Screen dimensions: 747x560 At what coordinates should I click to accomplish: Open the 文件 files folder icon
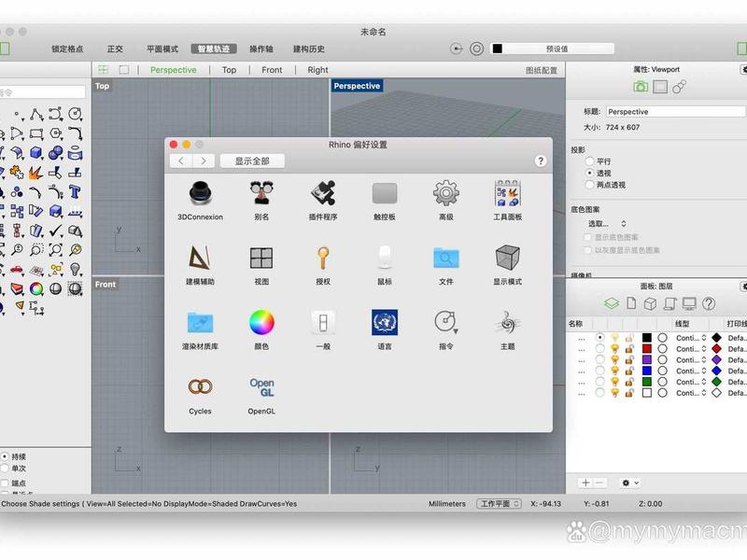click(446, 259)
